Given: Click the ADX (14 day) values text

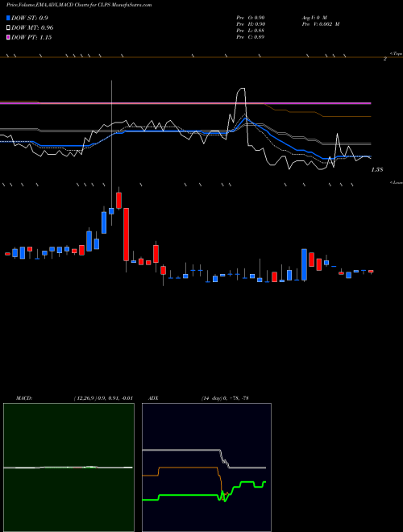Looking at the screenshot, I should (225, 397).
